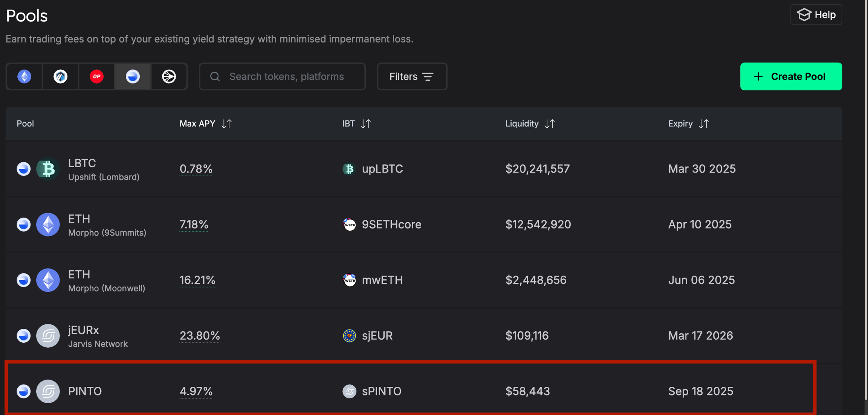Toggle the Optimism OP network filter
Image resolution: width=868 pixels, height=415 pixels.
pos(96,76)
